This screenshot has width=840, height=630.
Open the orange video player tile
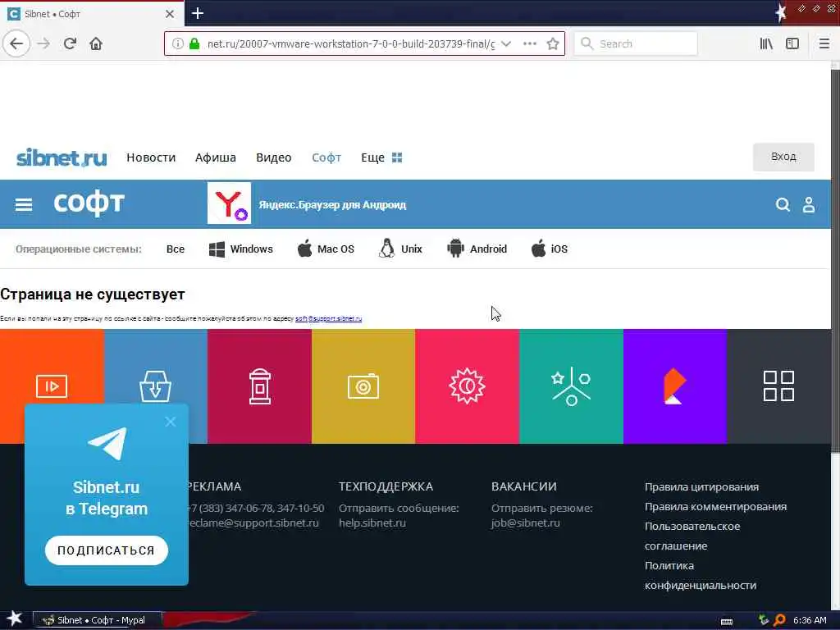[52, 386]
